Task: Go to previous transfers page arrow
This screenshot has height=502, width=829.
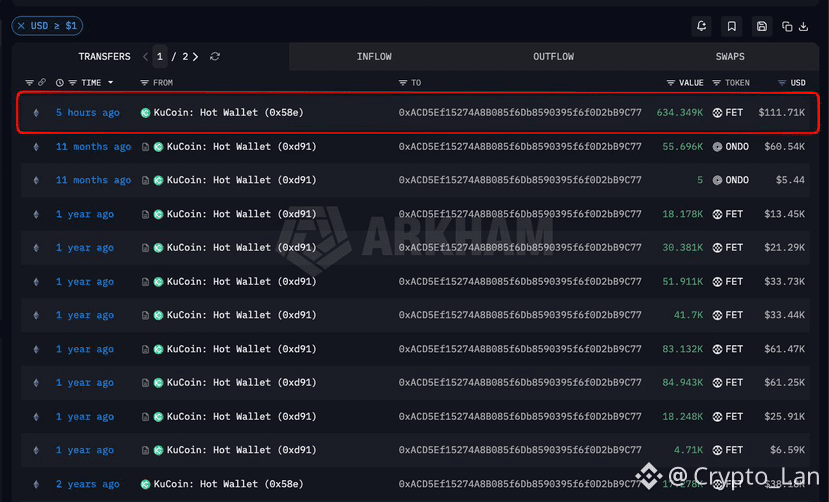Action: click(x=145, y=57)
